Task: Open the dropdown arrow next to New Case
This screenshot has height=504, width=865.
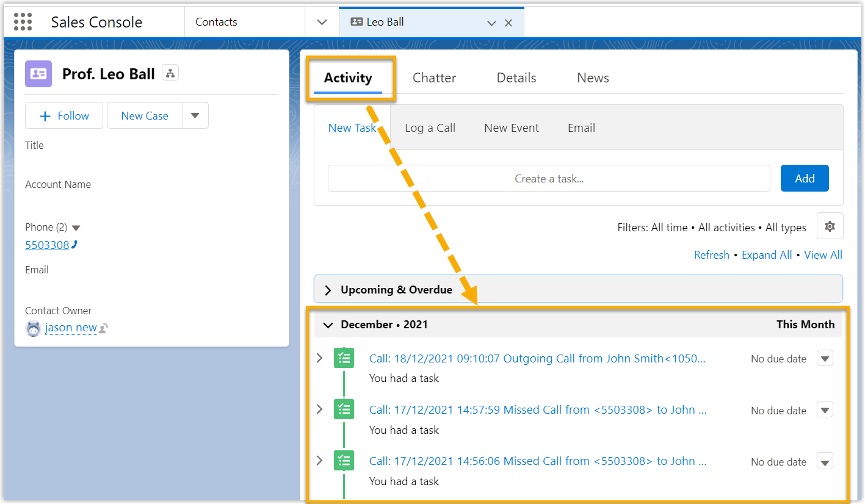Action: 195,115
